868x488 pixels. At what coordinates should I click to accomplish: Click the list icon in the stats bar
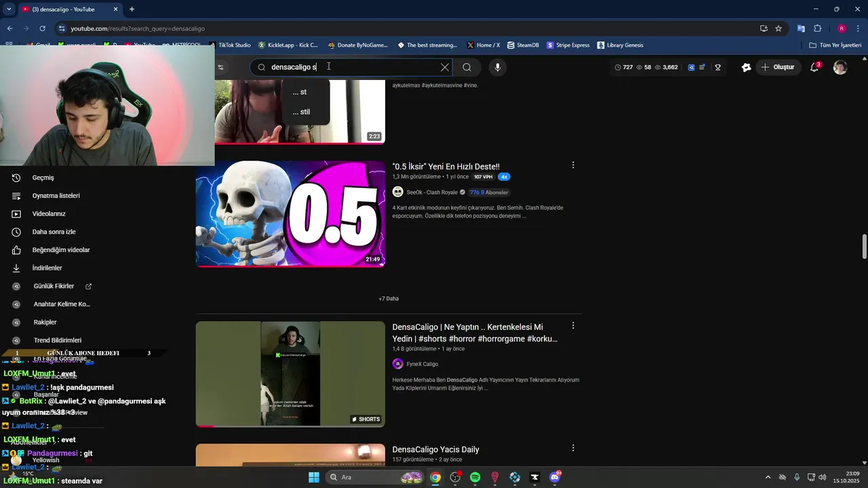(x=702, y=67)
